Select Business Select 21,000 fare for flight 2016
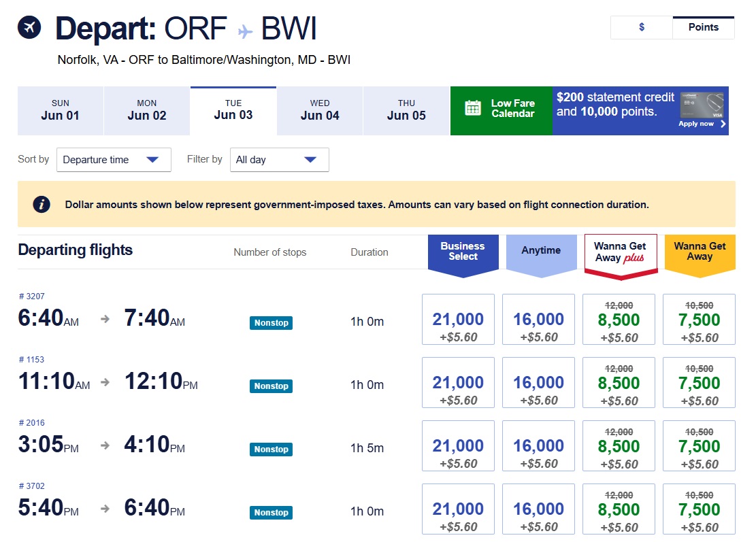Image resolution: width=756 pixels, height=542 pixels. click(x=458, y=445)
